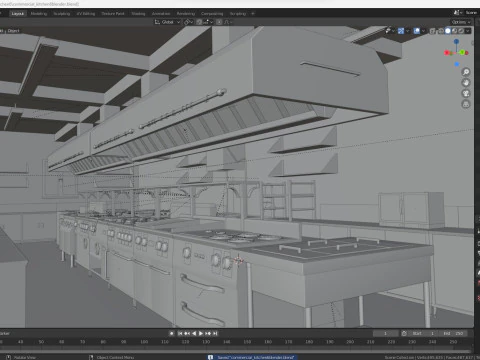
Task: Open the Object menu in viewport header
Action: pos(13,31)
